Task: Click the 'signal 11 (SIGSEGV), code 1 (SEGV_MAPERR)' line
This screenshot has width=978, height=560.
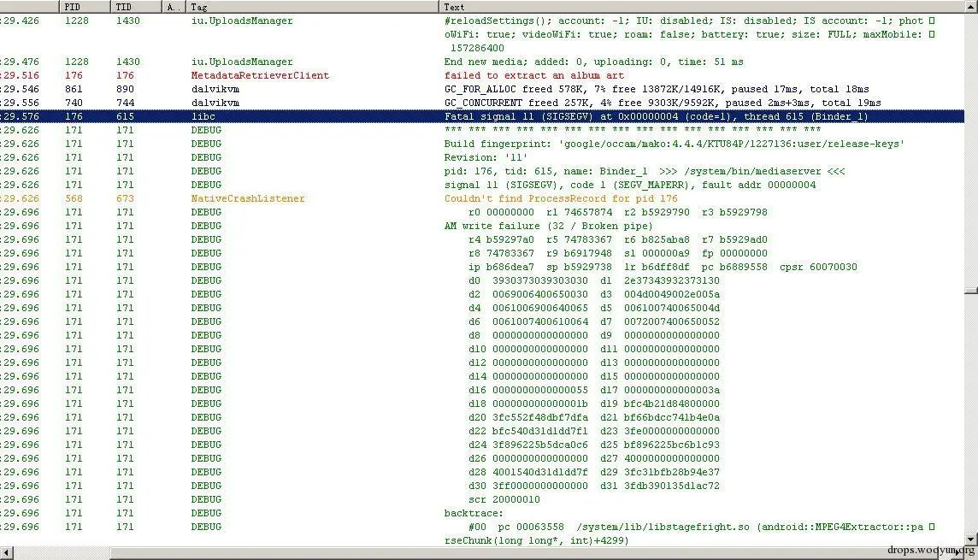Action: point(630,186)
